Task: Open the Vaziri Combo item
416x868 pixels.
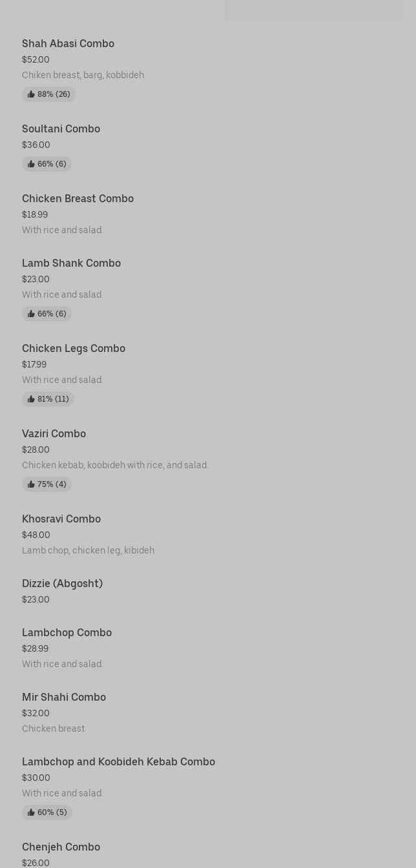Action: [54, 433]
